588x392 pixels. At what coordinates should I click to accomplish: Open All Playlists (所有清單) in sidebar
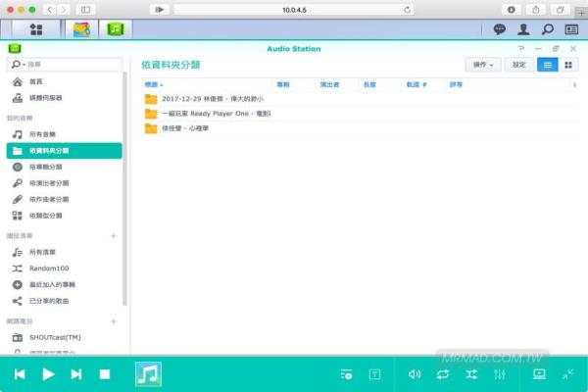click(64, 252)
